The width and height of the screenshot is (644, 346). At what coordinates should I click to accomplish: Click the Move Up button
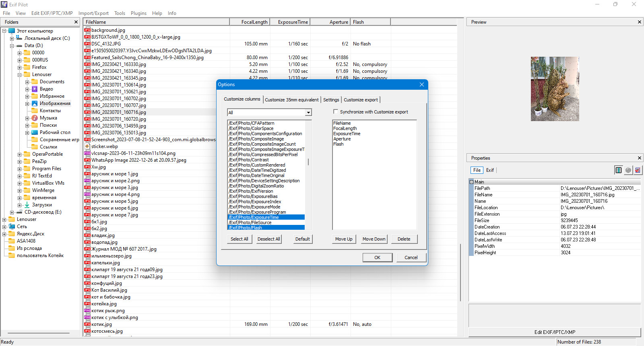click(344, 239)
